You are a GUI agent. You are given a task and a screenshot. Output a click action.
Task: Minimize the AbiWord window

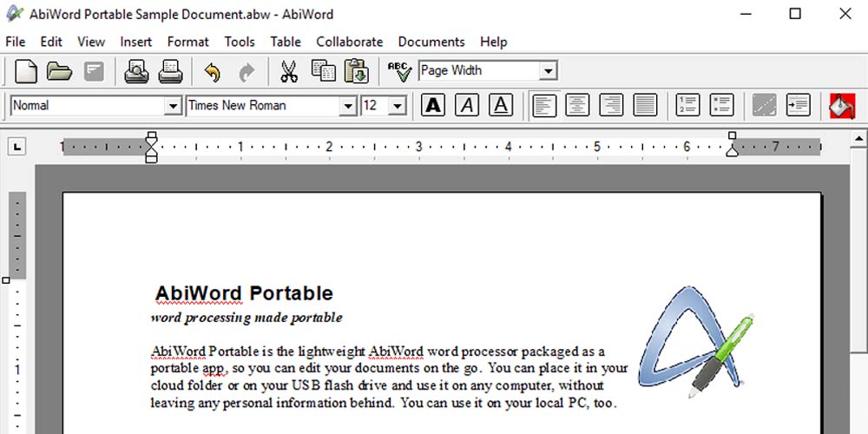point(746,14)
